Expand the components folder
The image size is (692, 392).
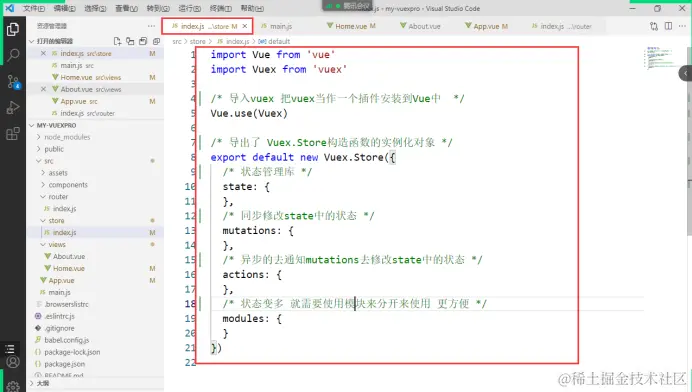[x=68, y=185]
